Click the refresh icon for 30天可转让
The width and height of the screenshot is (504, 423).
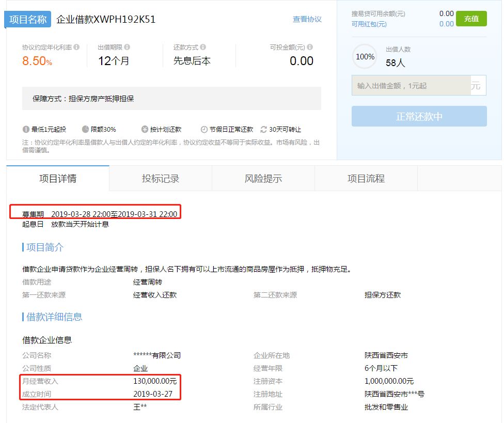(x=263, y=129)
